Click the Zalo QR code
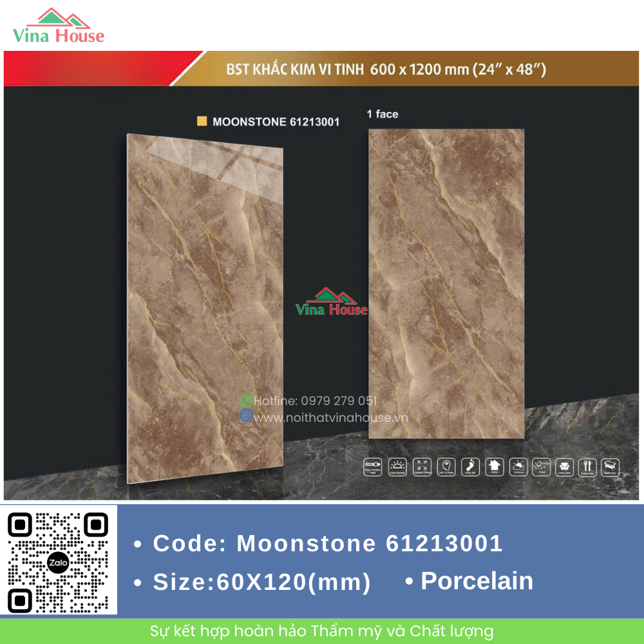644x644 pixels. (58, 563)
